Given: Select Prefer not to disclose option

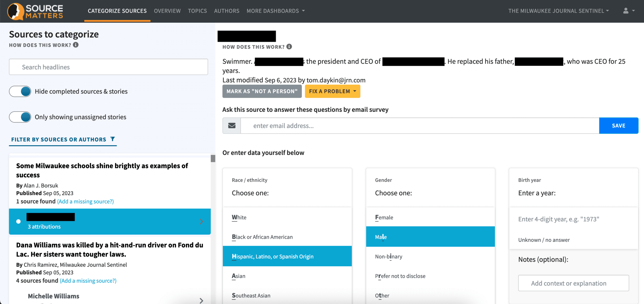Looking at the screenshot, I should [430, 276].
